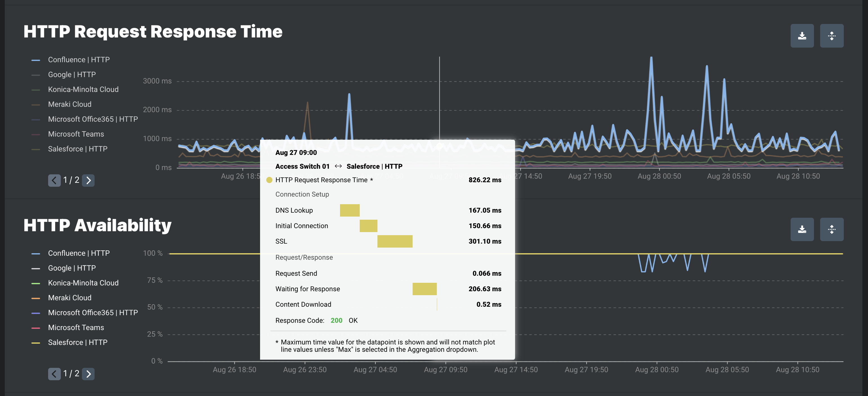Expand the HTTP Request Response Time chart
This screenshot has width=868, height=396.
(832, 36)
